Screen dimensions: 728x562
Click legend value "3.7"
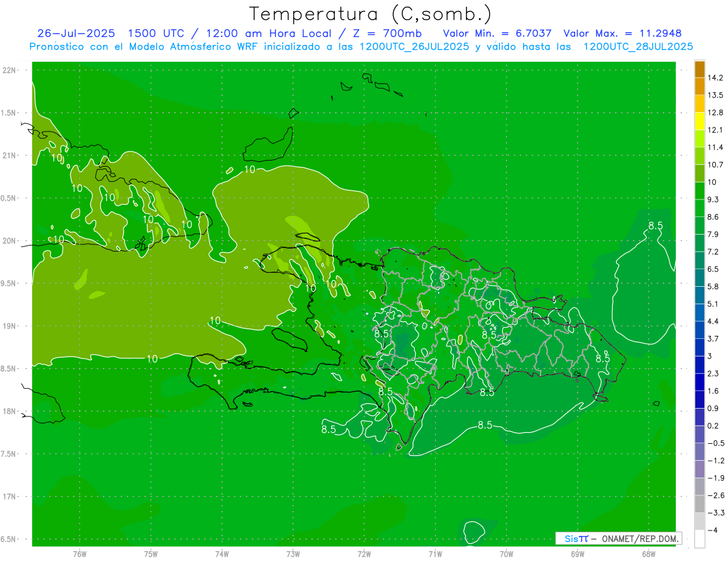point(713,338)
